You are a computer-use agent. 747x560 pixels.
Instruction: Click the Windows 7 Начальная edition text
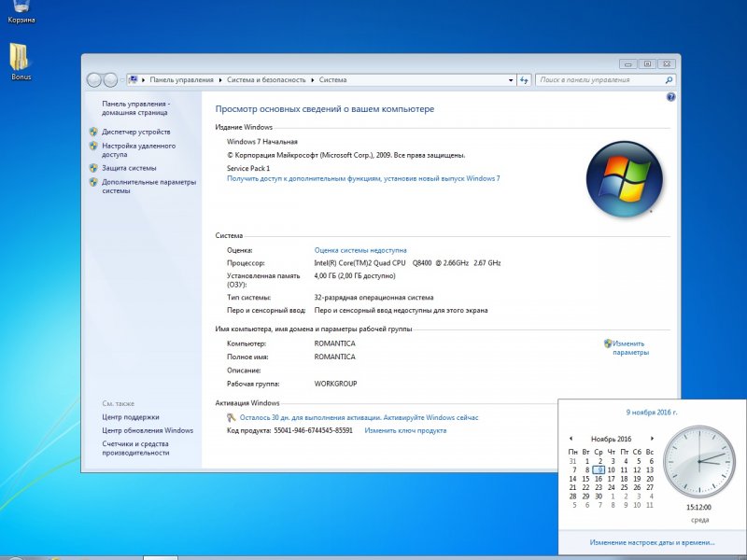click(262, 142)
